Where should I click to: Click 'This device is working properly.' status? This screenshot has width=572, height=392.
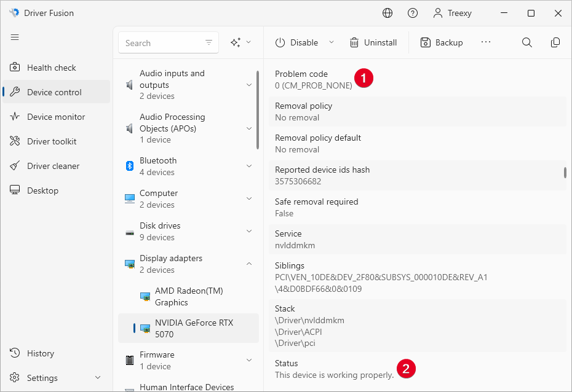coord(334,375)
